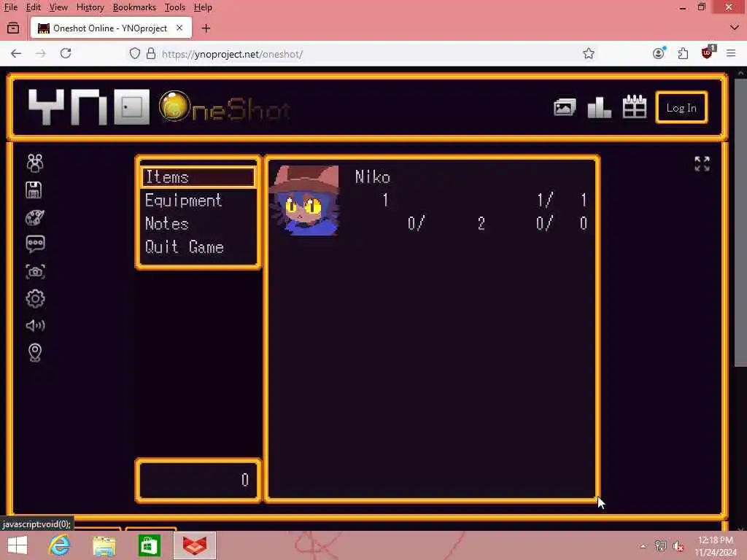Expand the list all tabs chevron
This screenshot has width=747, height=560.
(734, 28)
